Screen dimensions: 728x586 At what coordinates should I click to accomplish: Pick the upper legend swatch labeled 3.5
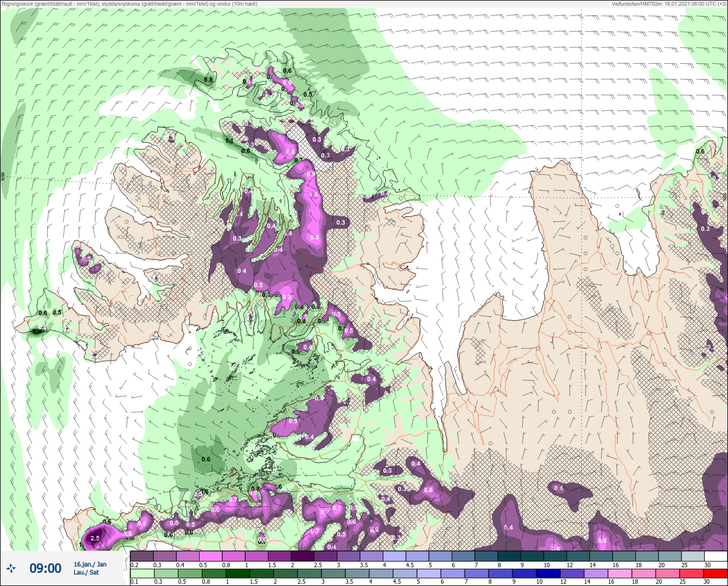pyautogui.click(x=371, y=556)
